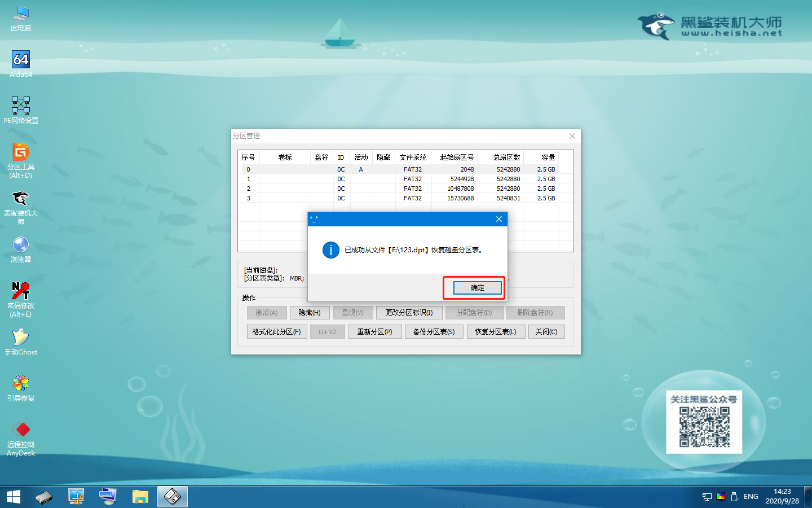
Task: Click the ENG language indicator
Action: click(751, 497)
